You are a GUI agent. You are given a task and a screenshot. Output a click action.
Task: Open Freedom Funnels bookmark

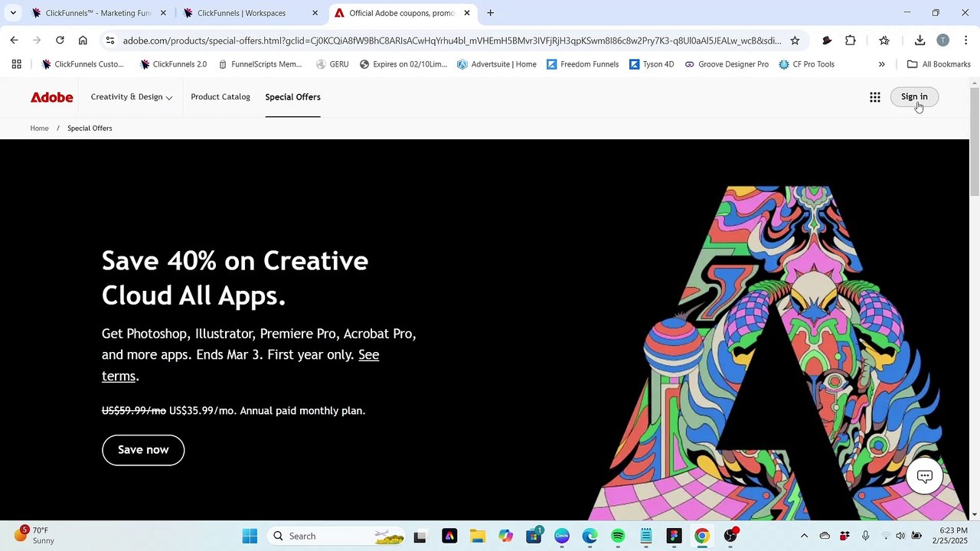click(x=583, y=64)
